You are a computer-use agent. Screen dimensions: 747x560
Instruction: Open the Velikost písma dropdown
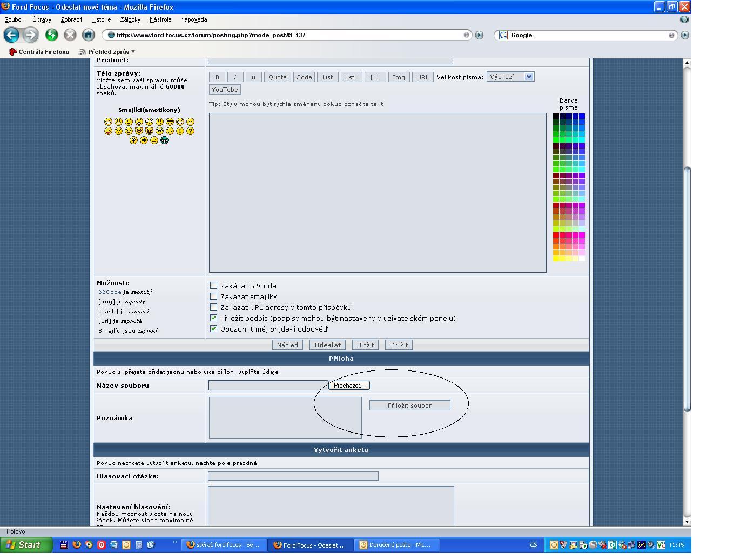pyautogui.click(x=510, y=77)
